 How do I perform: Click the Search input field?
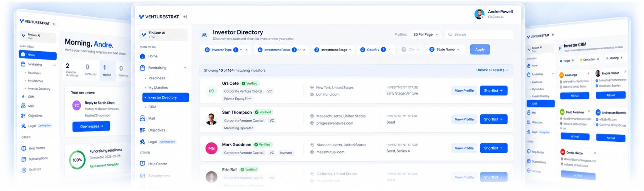point(479,34)
